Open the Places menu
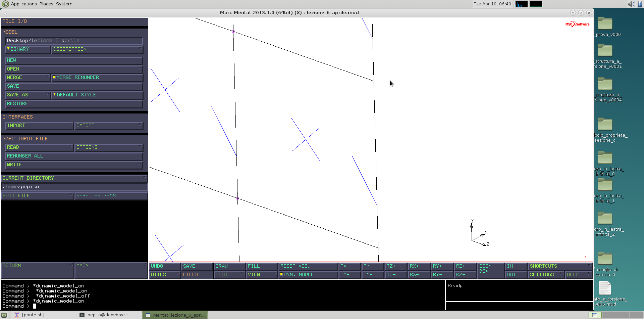Viewport: 644px width, 319px height. pyautogui.click(x=46, y=4)
